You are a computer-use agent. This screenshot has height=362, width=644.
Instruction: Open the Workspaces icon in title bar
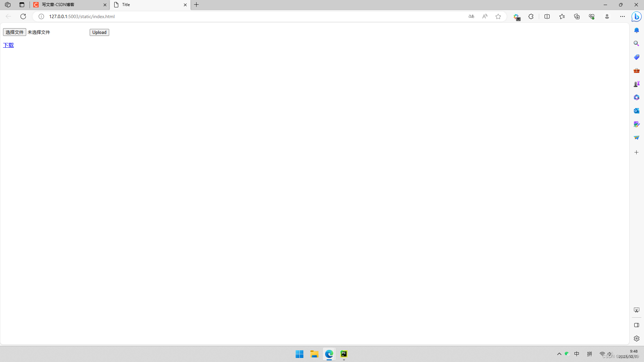pos(8,5)
